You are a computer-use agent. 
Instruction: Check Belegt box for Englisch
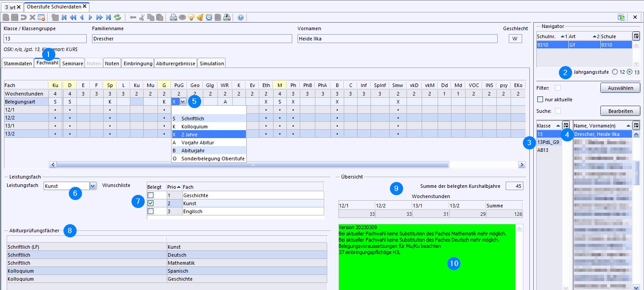coord(151,211)
